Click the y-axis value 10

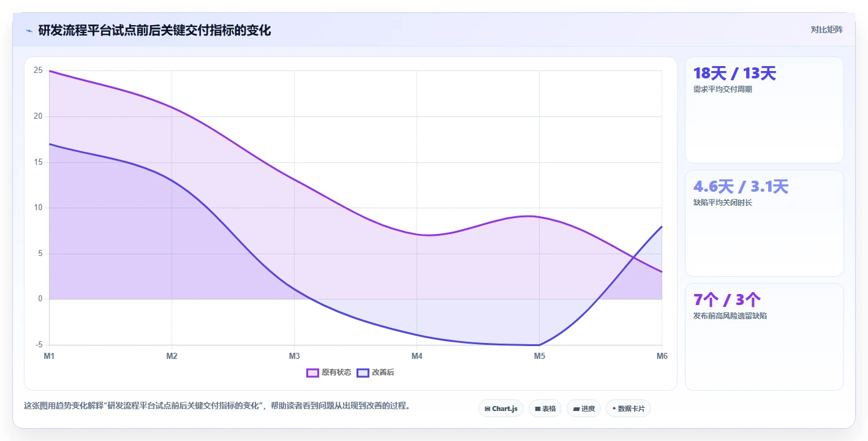tap(38, 208)
